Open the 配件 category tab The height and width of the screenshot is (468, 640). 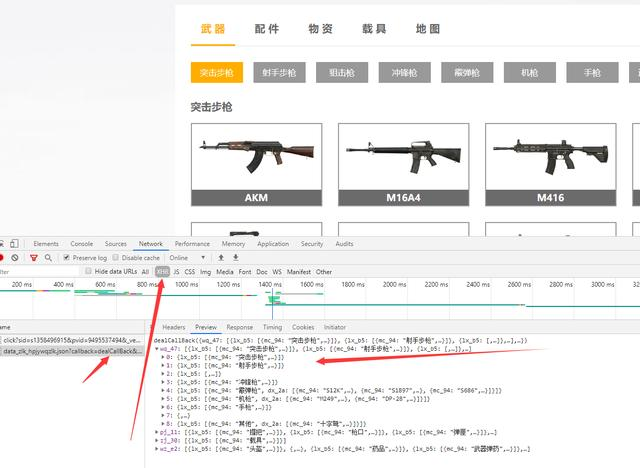tap(267, 29)
